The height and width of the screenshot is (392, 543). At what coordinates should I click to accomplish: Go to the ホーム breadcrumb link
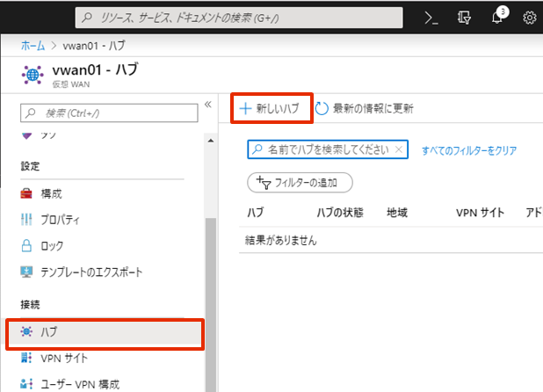tap(33, 46)
